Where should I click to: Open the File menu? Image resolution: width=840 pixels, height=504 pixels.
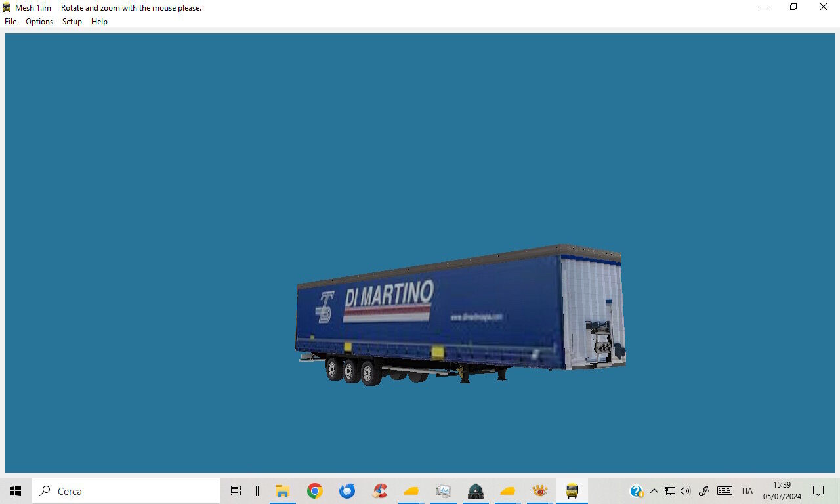10,22
